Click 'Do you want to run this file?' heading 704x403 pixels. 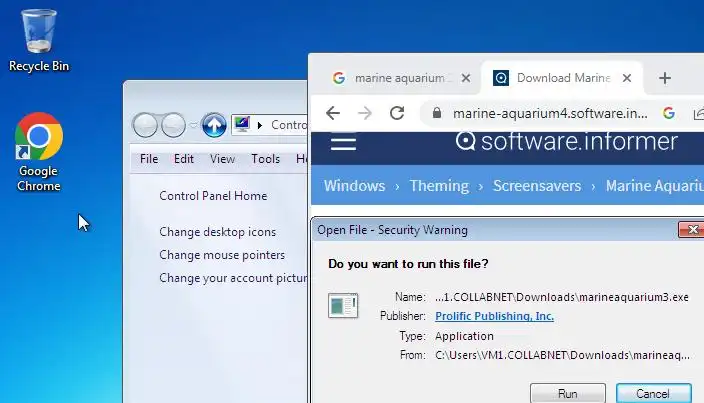tap(408, 264)
